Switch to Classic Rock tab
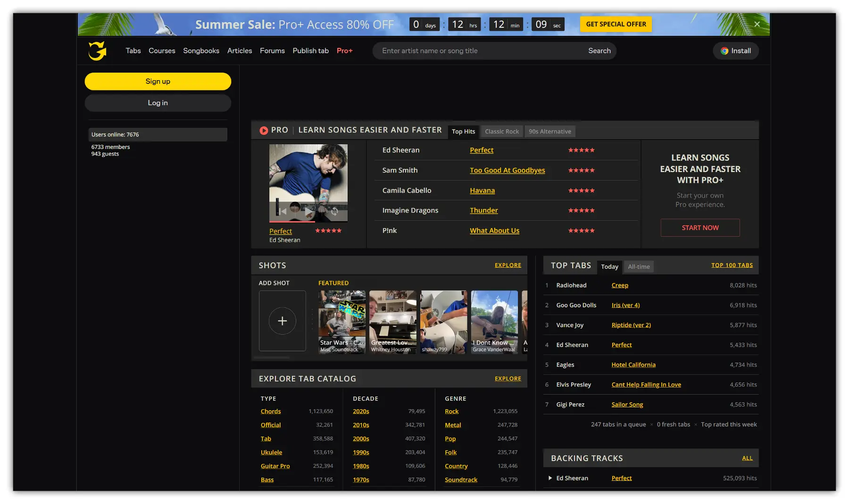849x504 pixels. pyautogui.click(x=502, y=132)
